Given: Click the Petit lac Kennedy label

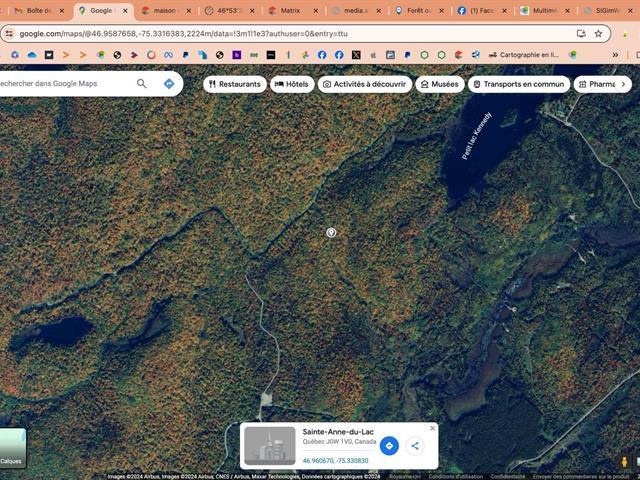Looking at the screenshot, I should point(476,136).
